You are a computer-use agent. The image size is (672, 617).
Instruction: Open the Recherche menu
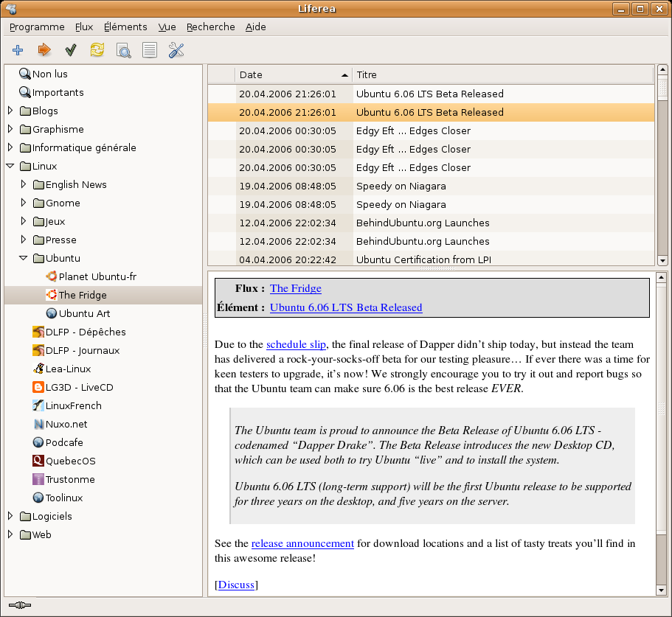coord(210,27)
